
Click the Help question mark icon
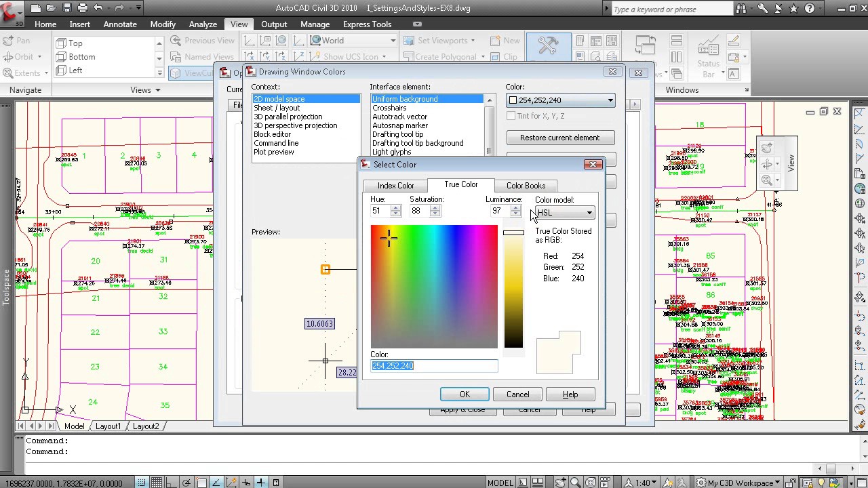pyautogui.click(x=810, y=9)
